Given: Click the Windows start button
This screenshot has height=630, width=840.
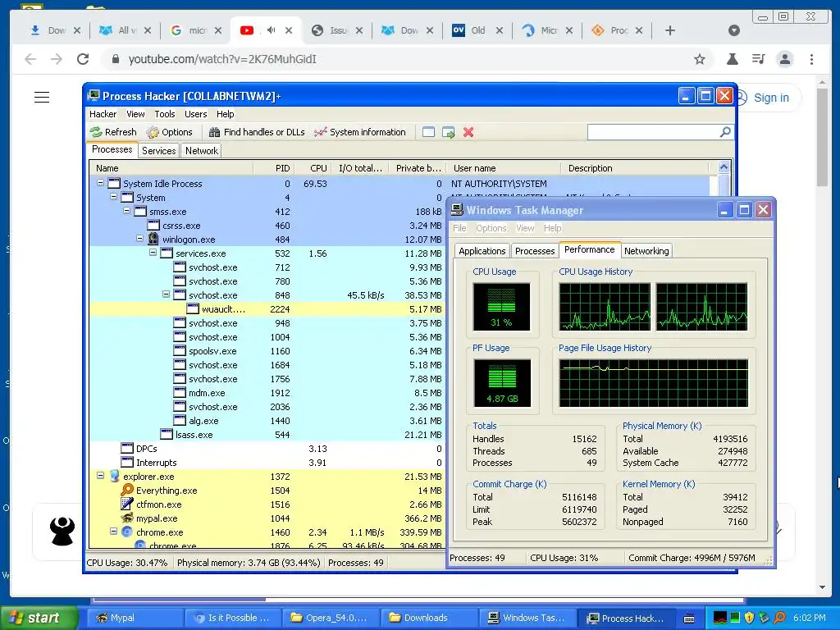Looking at the screenshot, I should point(39,618).
